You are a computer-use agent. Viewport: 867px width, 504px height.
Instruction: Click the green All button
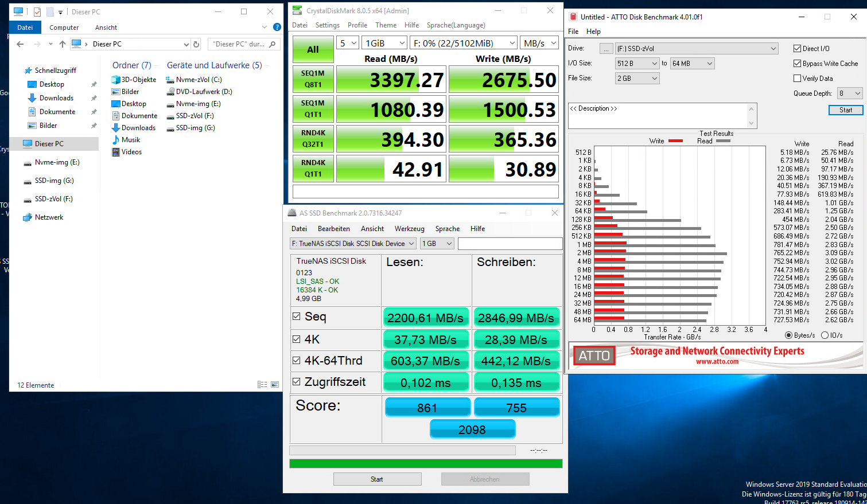pyautogui.click(x=313, y=50)
